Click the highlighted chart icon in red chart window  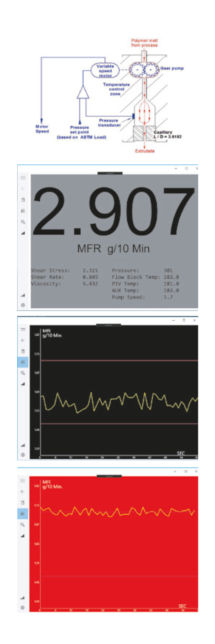[22, 513]
